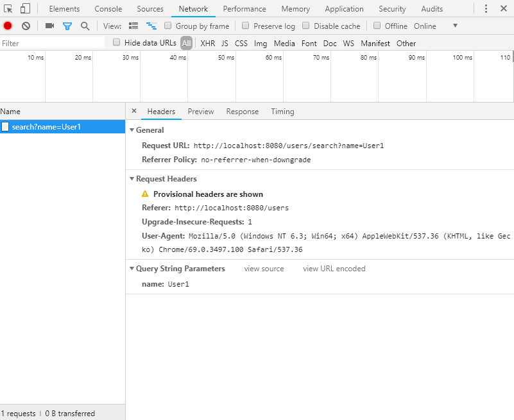The height and width of the screenshot is (420, 514).
Task: Select the inspect element cursor icon
Action: click(8, 9)
